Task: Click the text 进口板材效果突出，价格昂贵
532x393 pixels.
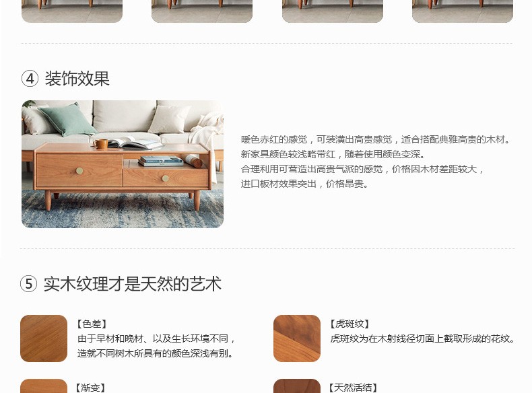Action: (304, 184)
